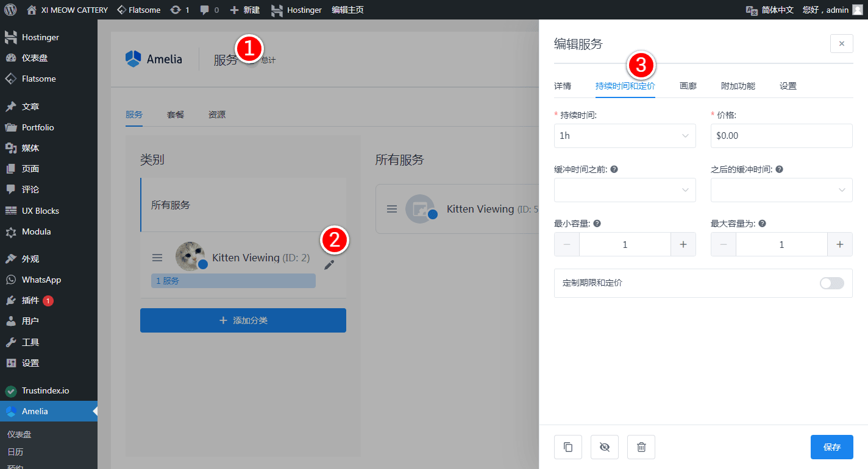Open the edit pencil for Kitten Viewing

coord(329,265)
